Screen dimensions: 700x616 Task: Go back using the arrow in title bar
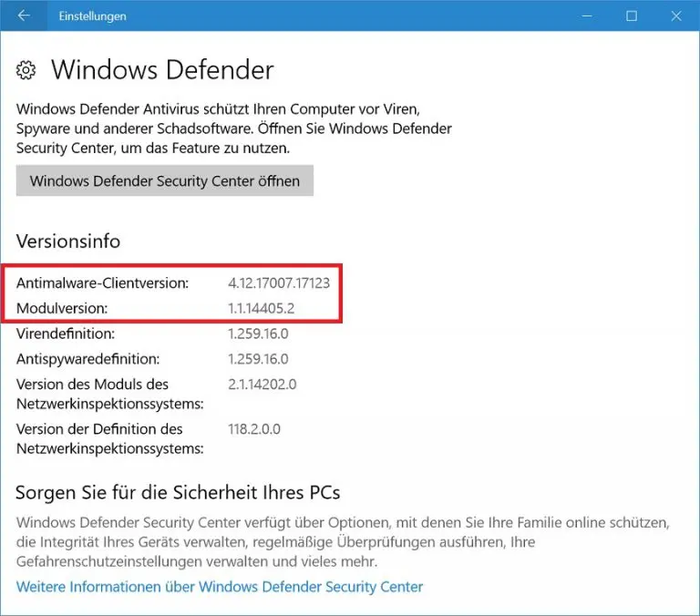tap(24, 15)
